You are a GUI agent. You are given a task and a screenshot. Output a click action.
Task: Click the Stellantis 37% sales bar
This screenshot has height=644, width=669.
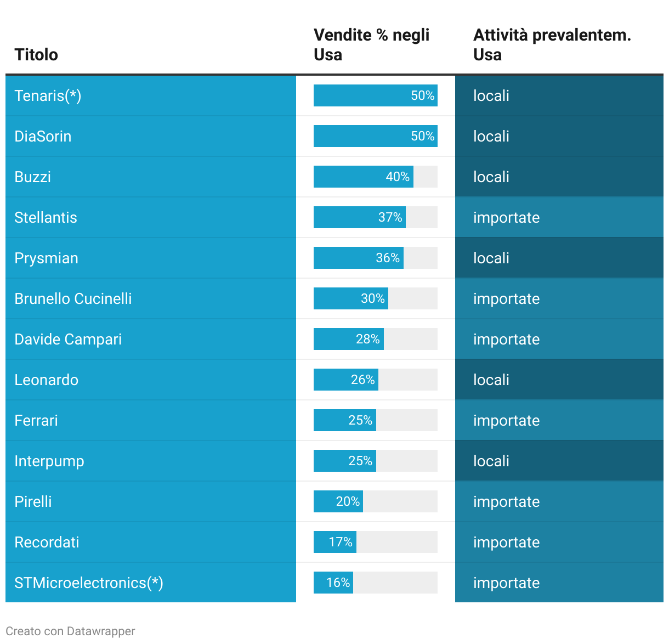coord(359,218)
